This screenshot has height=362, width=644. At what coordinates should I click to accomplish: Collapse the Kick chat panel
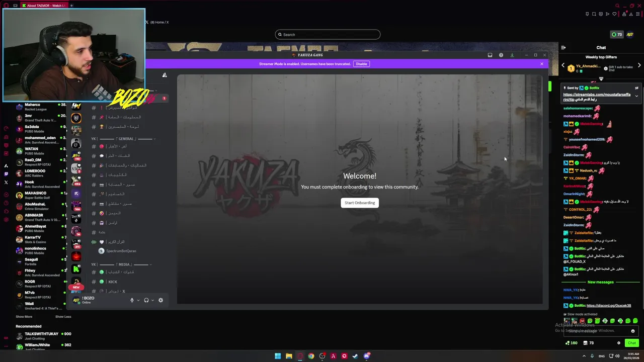563,48
